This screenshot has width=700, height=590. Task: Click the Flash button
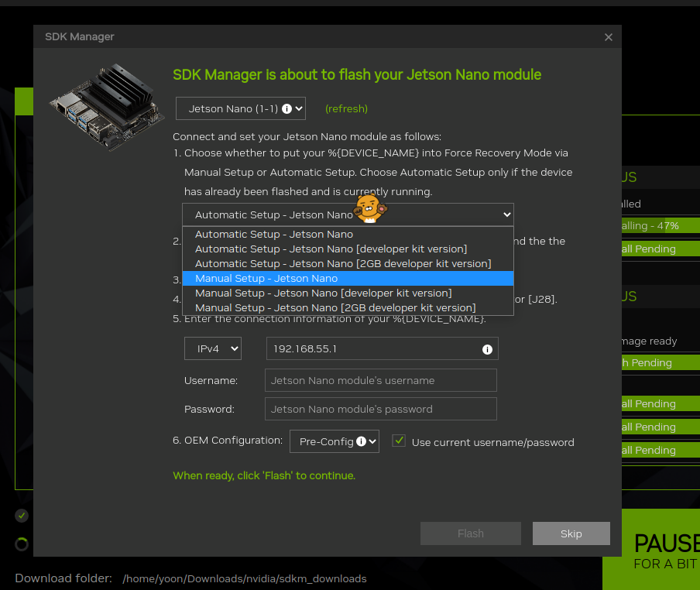[471, 533]
